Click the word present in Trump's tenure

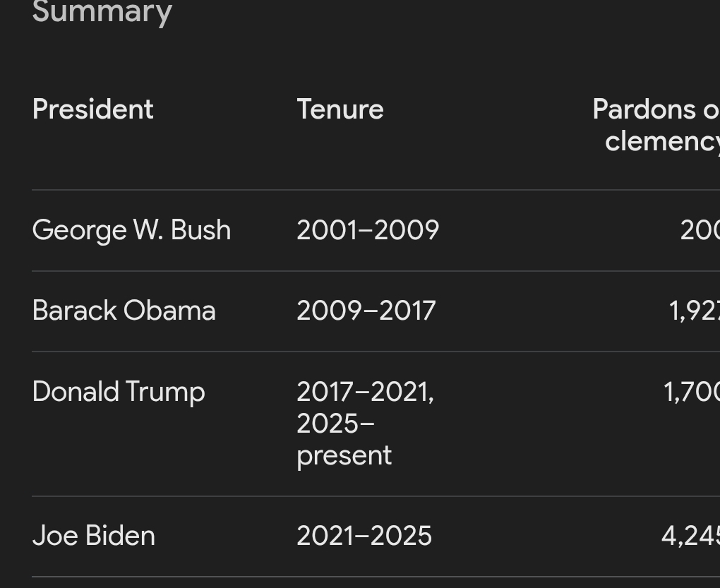(344, 455)
